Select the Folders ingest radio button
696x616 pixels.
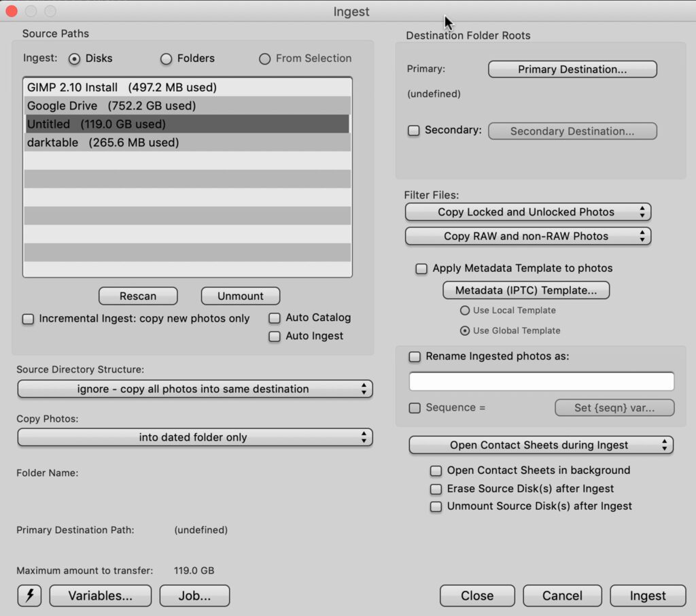point(166,59)
